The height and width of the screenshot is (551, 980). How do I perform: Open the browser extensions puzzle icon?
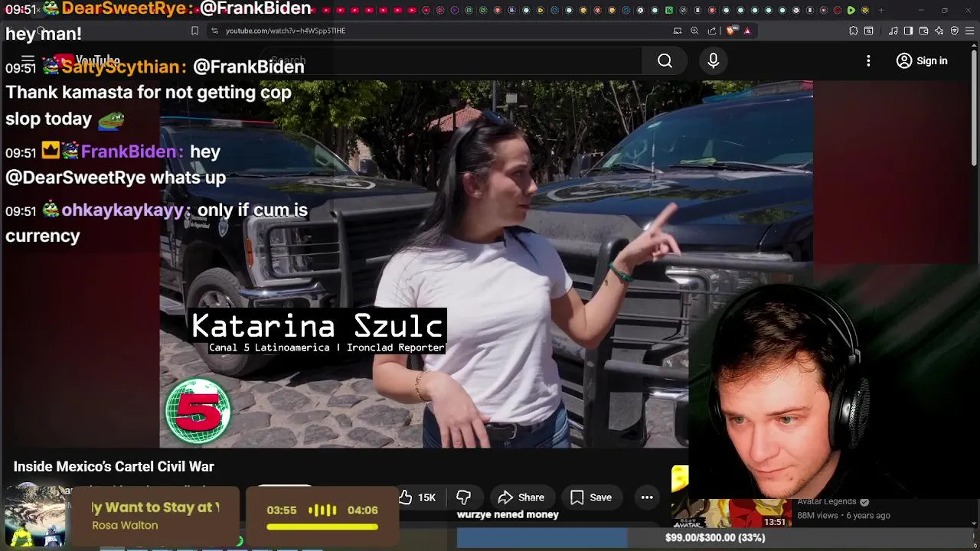click(853, 31)
